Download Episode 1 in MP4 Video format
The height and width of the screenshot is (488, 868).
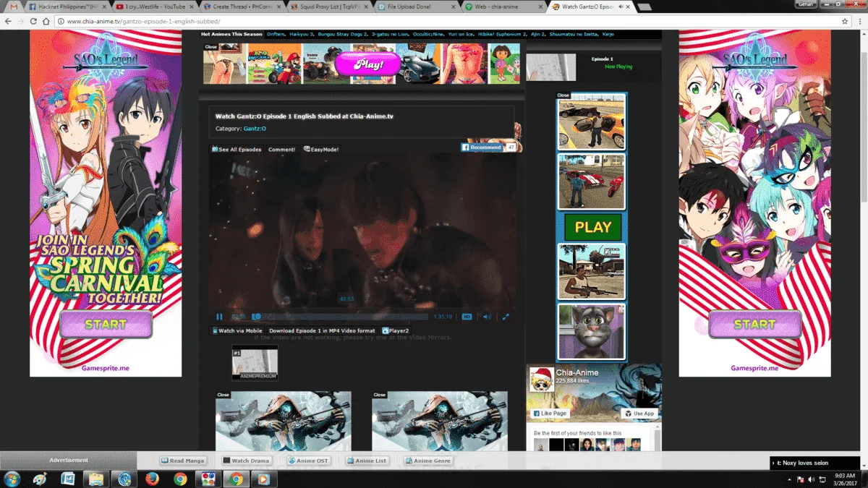coord(322,331)
